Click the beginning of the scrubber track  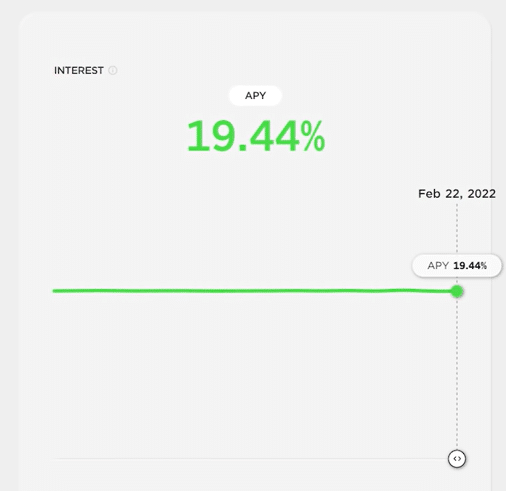pos(55,459)
